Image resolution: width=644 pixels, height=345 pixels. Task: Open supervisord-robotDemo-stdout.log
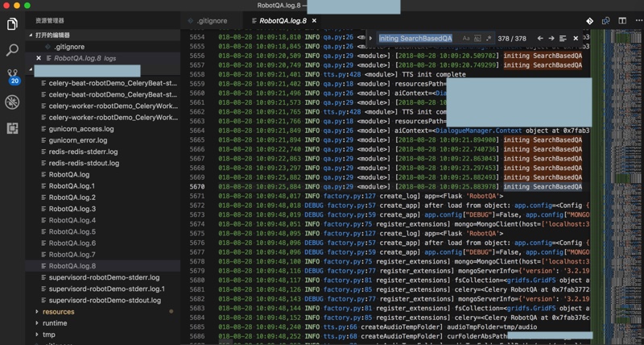(x=105, y=300)
